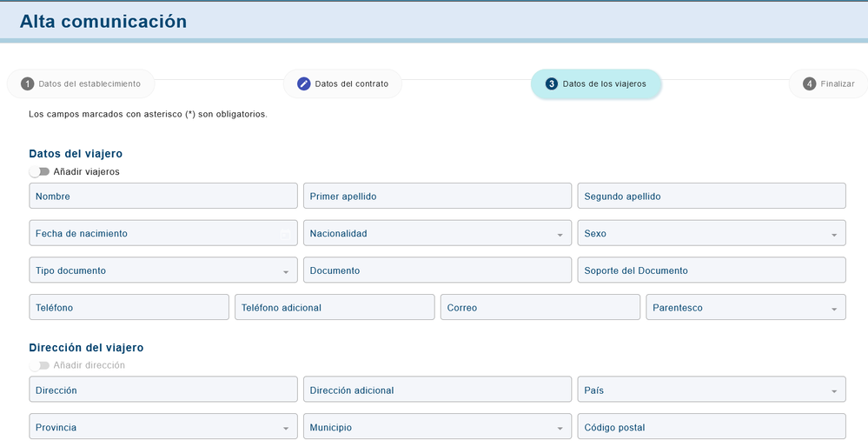Select the Correo input field
The image size is (868, 447).
pyautogui.click(x=540, y=308)
